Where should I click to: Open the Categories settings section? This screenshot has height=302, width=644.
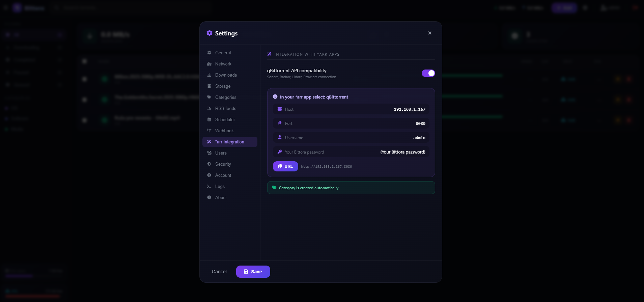[226, 97]
